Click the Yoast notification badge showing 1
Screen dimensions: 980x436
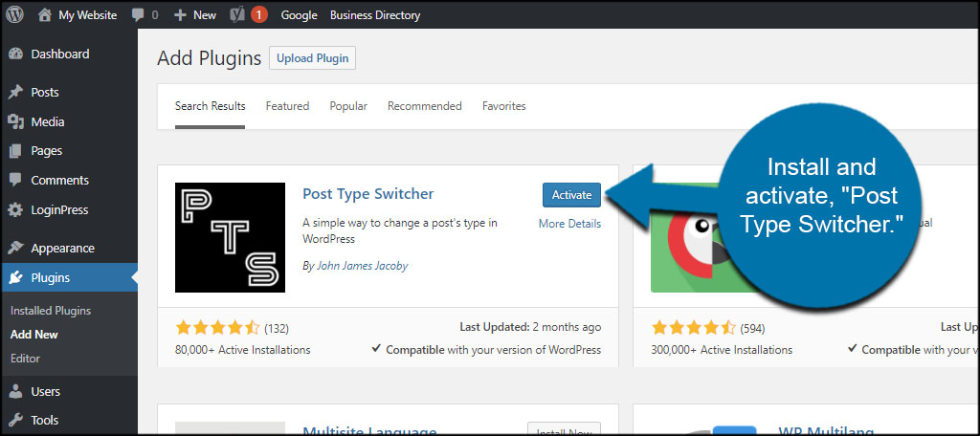[x=259, y=15]
